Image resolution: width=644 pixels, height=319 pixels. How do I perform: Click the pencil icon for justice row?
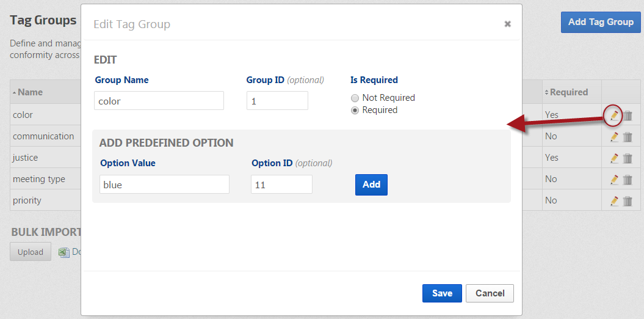614,158
